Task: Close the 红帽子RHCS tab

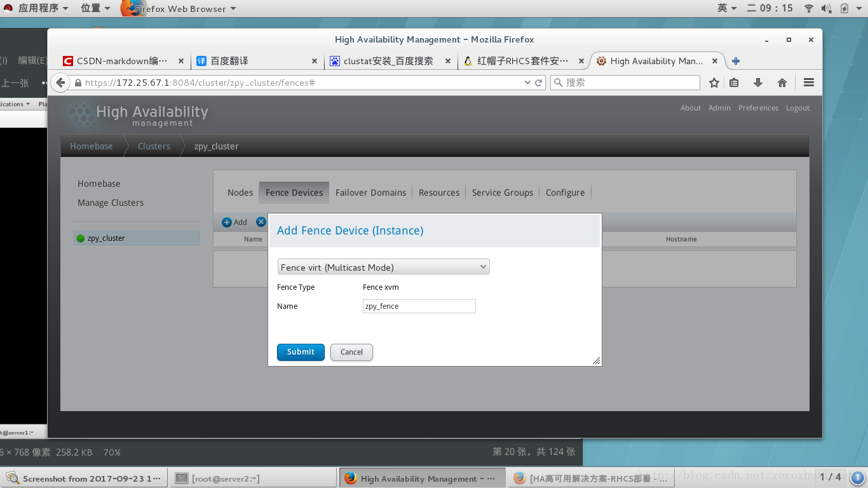Action: (x=581, y=61)
